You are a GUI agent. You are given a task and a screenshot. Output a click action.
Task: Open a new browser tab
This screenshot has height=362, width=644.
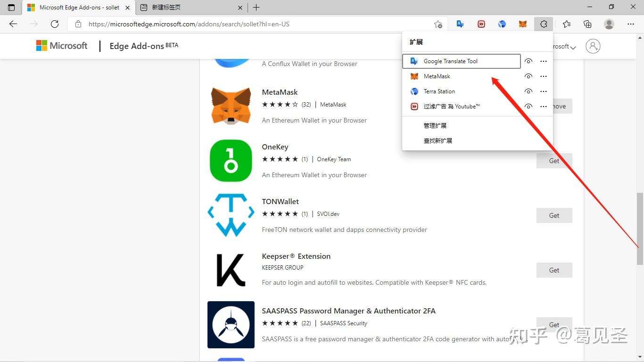click(256, 8)
